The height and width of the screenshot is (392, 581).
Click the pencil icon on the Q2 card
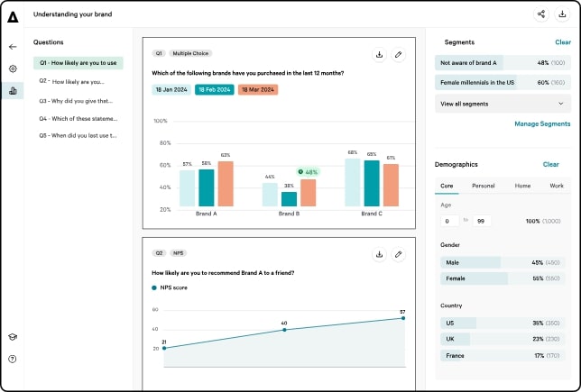tap(399, 254)
